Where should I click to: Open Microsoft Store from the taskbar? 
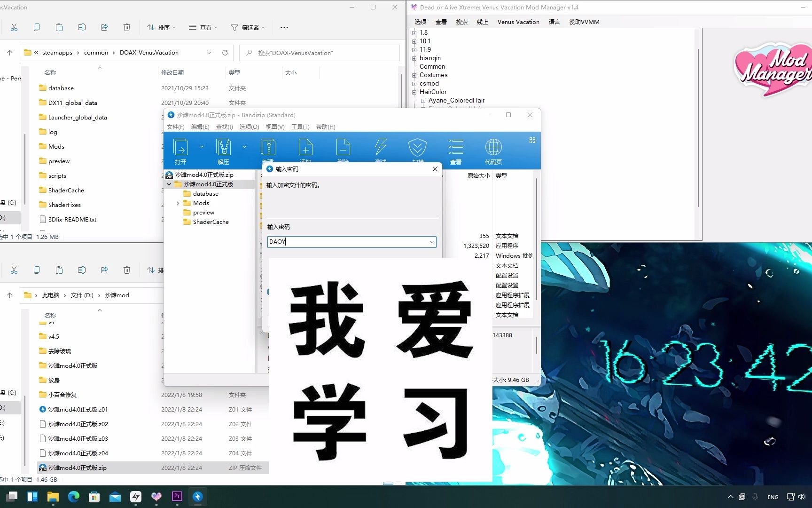coord(94,496)
